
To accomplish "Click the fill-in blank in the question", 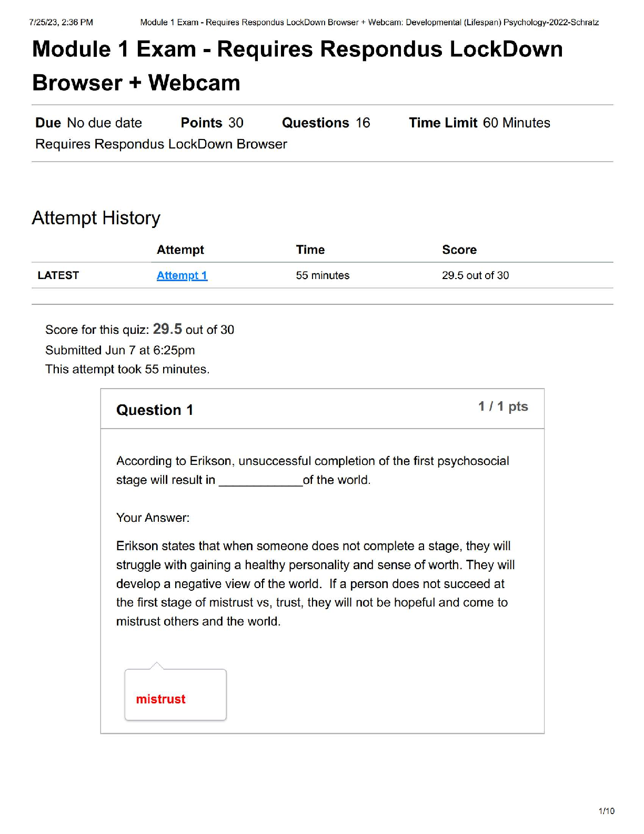I will point(260,481).
